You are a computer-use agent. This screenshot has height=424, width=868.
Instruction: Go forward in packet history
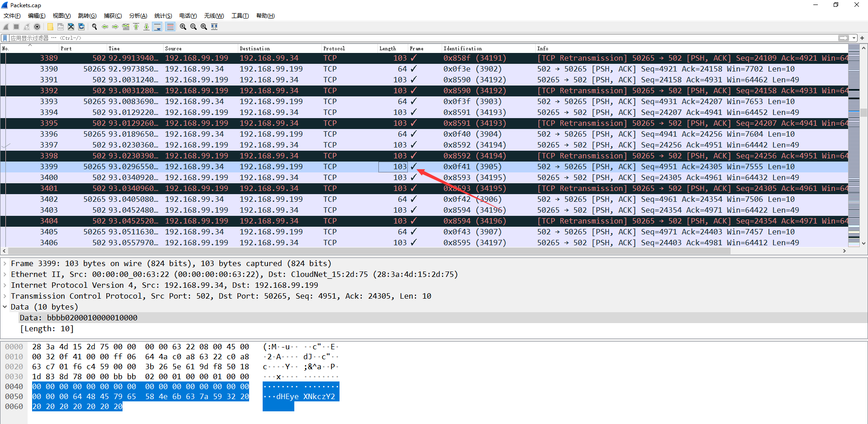coord(115,27)
